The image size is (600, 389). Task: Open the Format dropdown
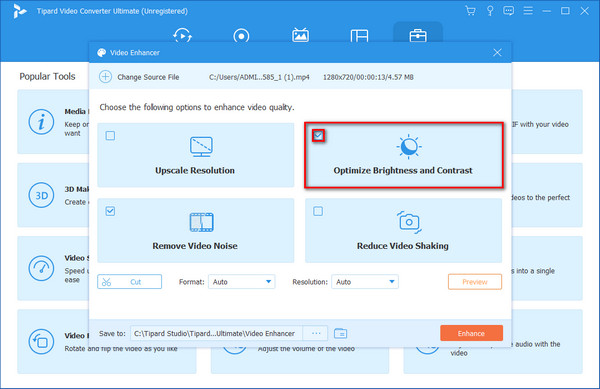click(x=241, y=282)
